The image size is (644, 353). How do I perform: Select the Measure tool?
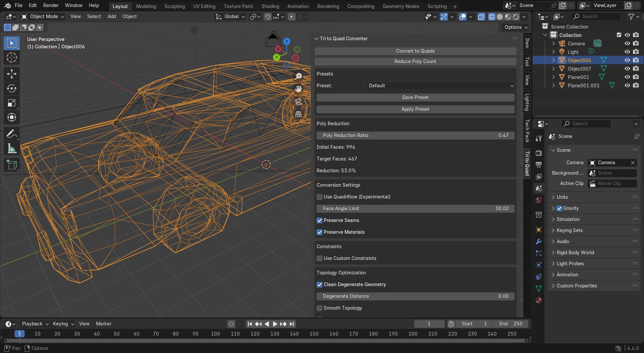point(12,148)
